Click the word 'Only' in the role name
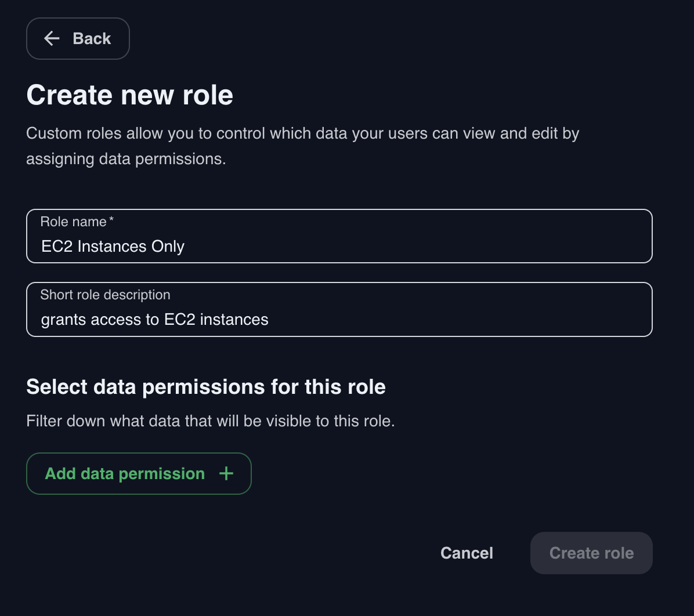The image size is (694, 616). click(168, 247)
